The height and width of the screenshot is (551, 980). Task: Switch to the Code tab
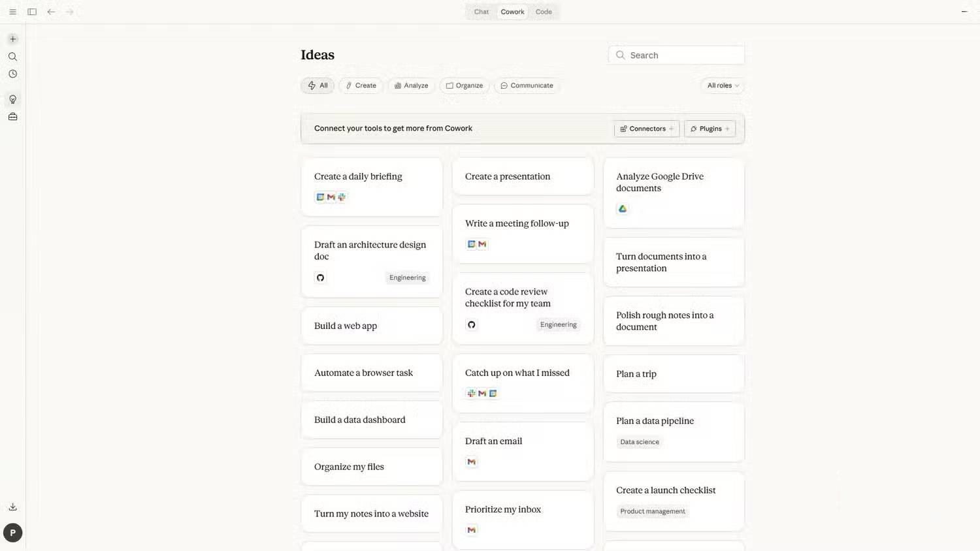pyautogui.click(x=544, y=12)
